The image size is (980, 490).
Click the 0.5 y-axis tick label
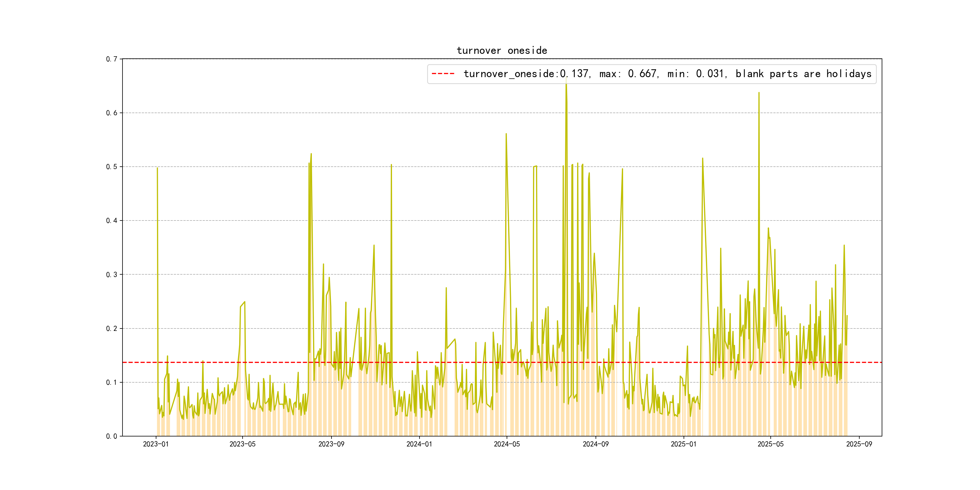click(x=112, y=167)
